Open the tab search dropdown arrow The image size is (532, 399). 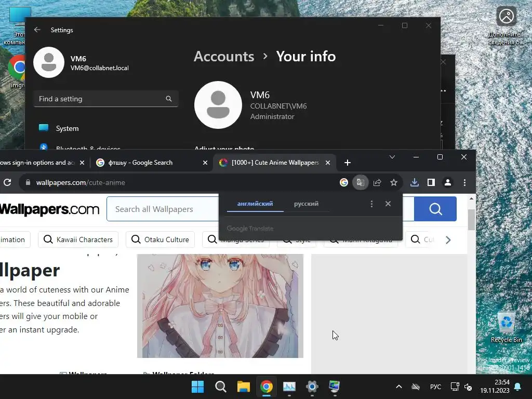(x=392, y=157)
